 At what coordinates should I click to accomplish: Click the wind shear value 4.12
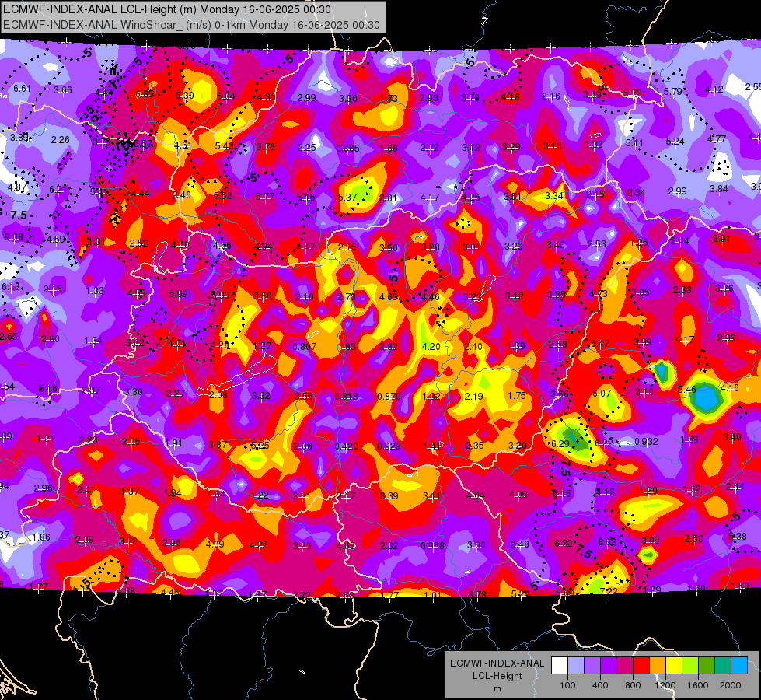click(714, 89)
